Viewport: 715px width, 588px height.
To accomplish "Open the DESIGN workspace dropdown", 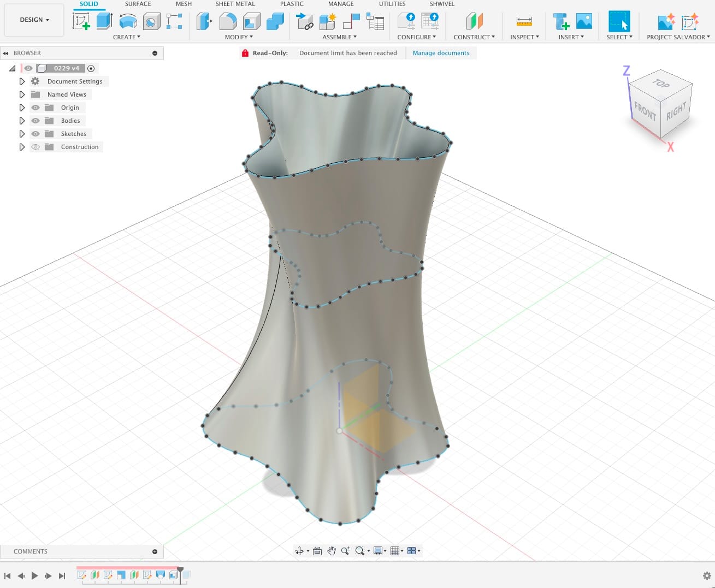I will point(34,20).
